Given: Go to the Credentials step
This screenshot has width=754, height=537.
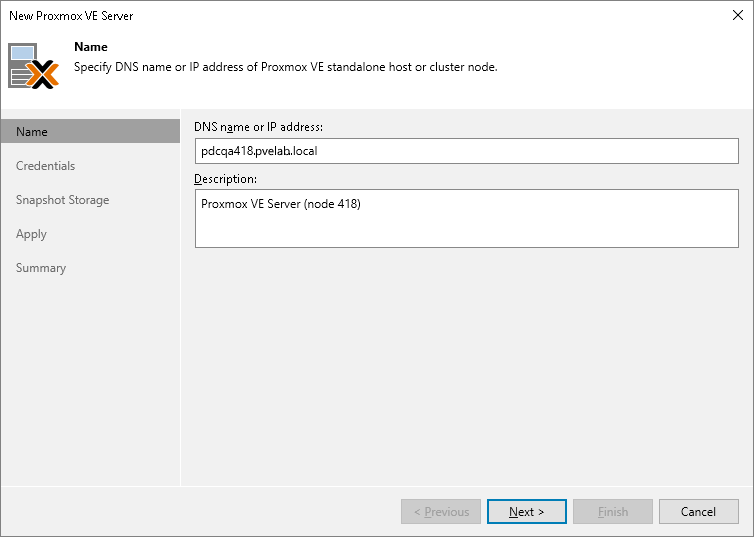Looking at the screenshot, I should [x=45, y=165].
